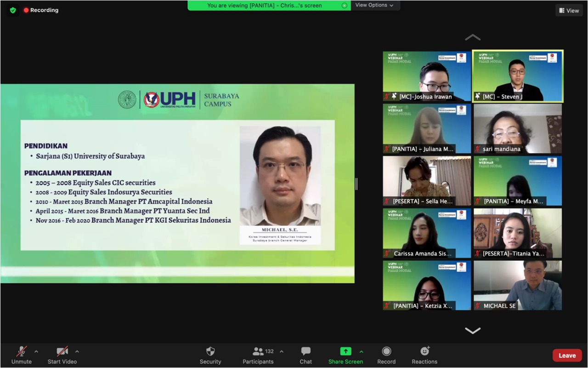Viewport: 588px width, 368px height.
Task: Expand Share Screen options arrow
Action: [361, 351]
